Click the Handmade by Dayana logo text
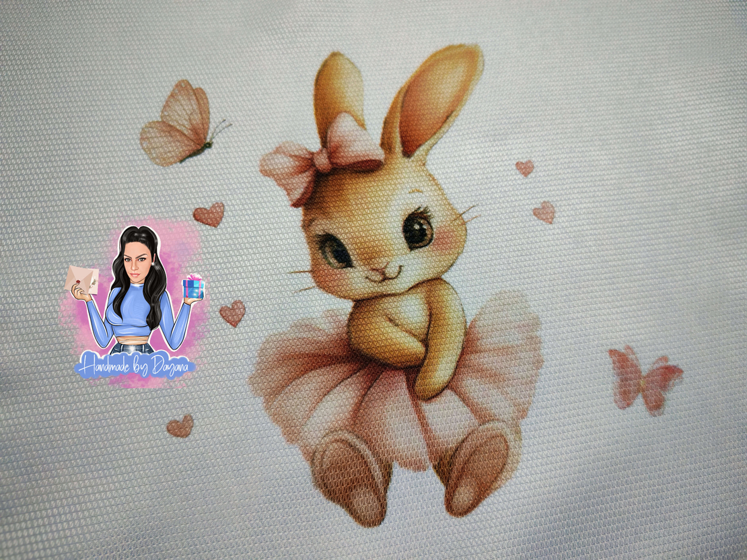The width and height of the screenshot is (747, 560). (x=135, y=365)
